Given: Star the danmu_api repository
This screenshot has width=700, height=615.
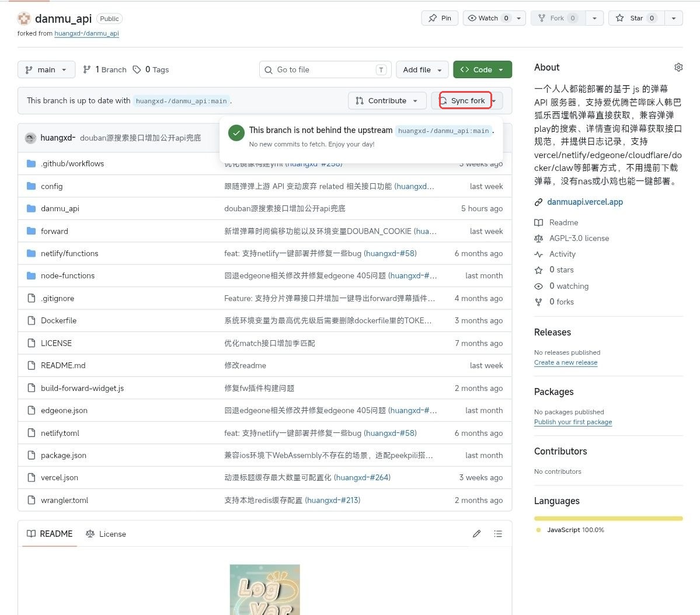Looking at the screenshot, I should click(636, 18).
